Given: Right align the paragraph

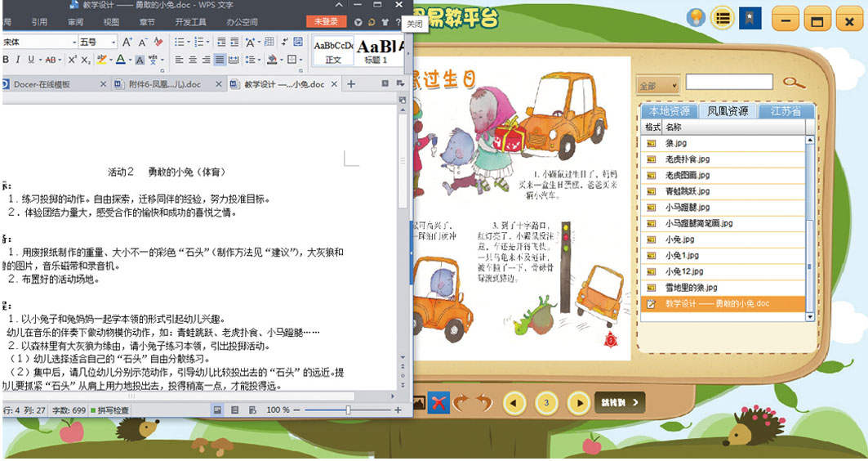Looking at the screenshot, I should coord(206,60).
